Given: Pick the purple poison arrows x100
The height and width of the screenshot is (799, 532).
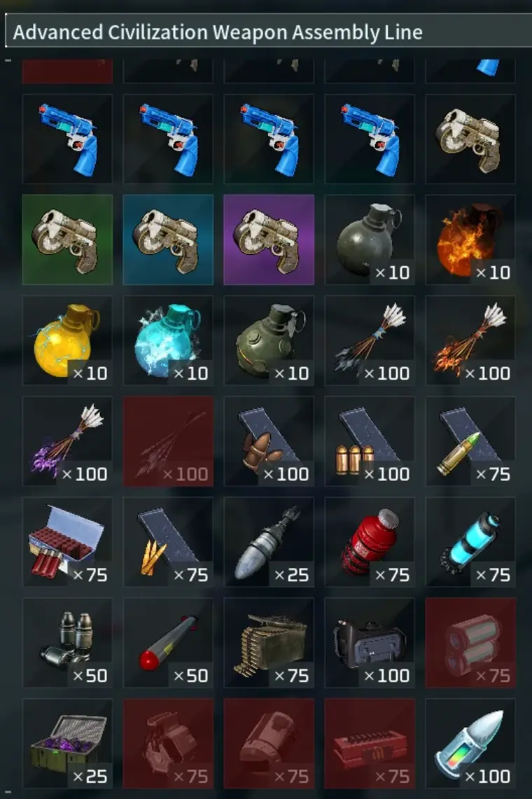Looking at the screenshot, I should coord(67,441).
